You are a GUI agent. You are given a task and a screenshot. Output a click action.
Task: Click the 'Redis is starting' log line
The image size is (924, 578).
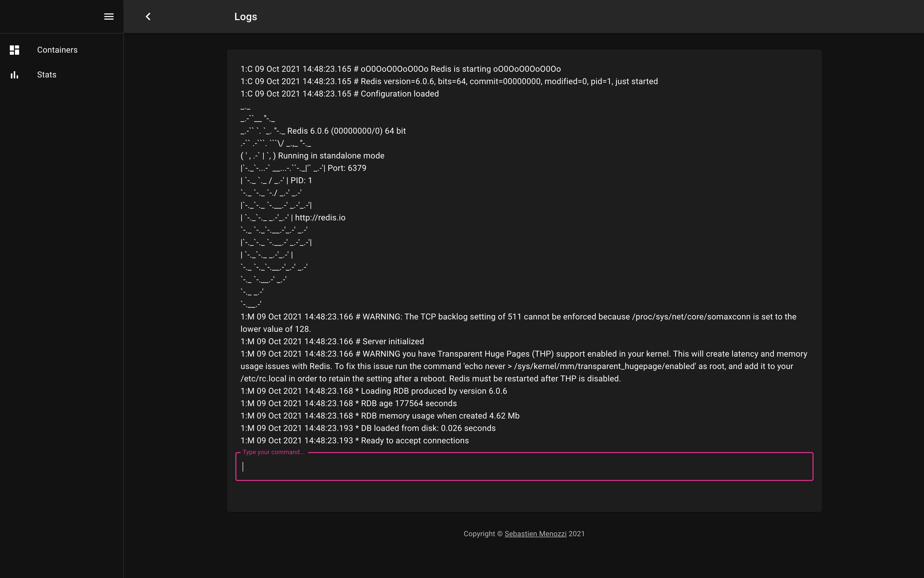click(400, 69)
